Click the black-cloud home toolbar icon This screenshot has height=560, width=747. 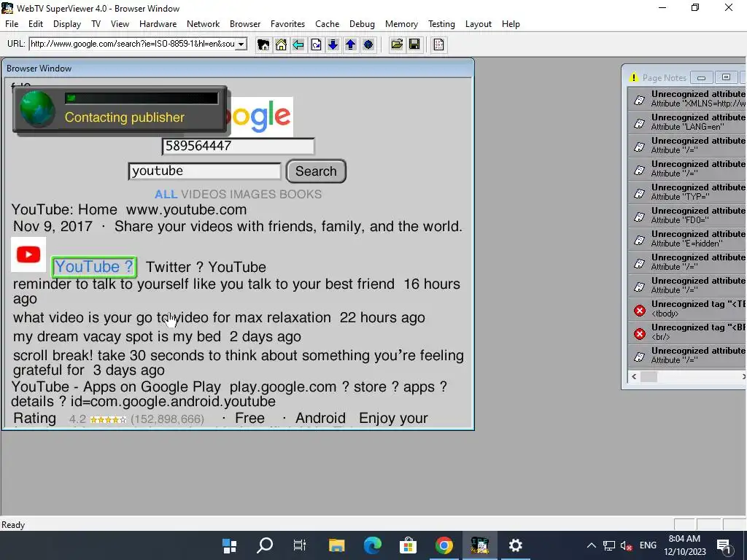263,44
